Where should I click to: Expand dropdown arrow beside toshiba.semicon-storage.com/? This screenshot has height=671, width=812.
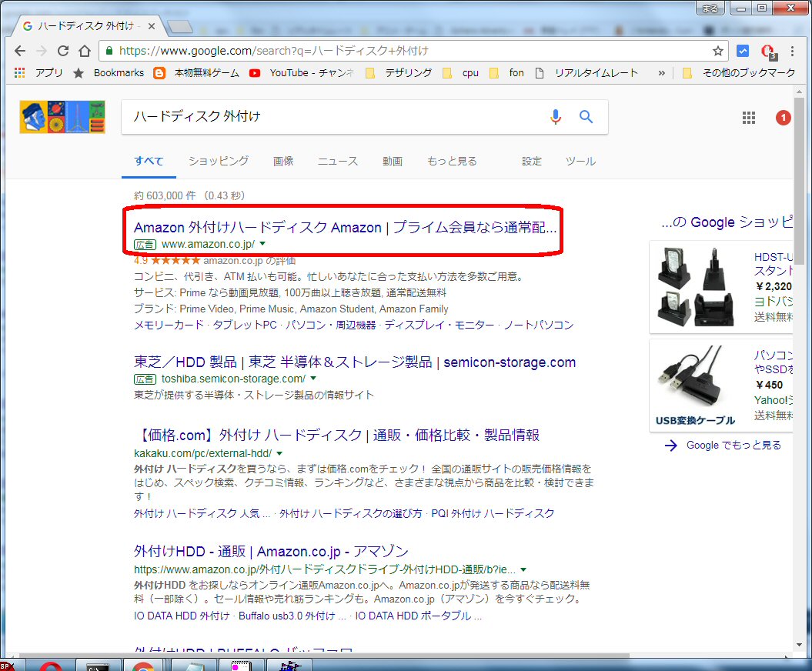click(x=313, y=379)
